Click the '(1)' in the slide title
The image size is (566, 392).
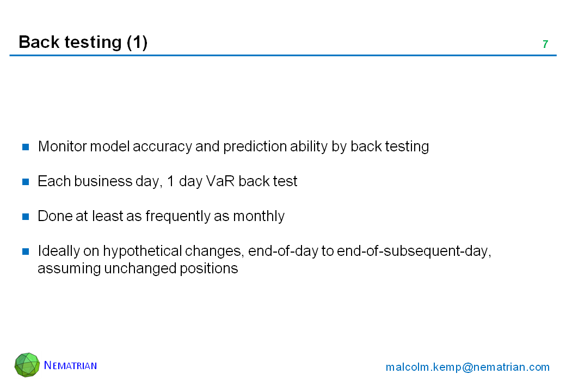(137, 42)
